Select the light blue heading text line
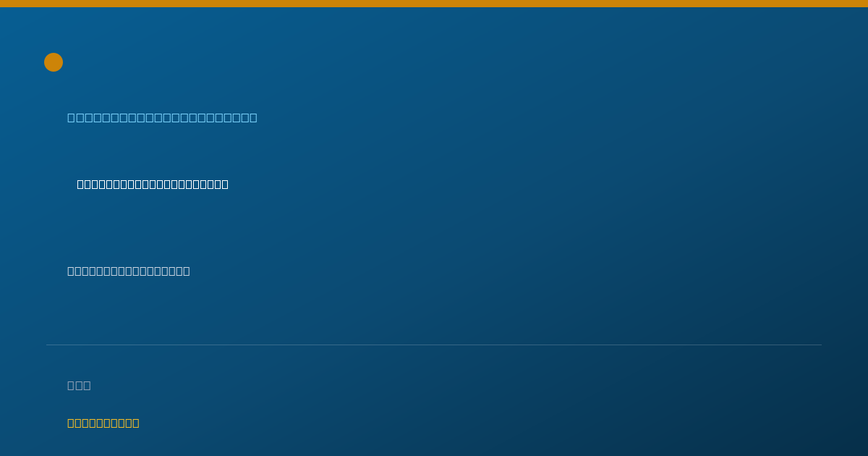This screenshot has width=868, height=456. click(x=162, y=117)
